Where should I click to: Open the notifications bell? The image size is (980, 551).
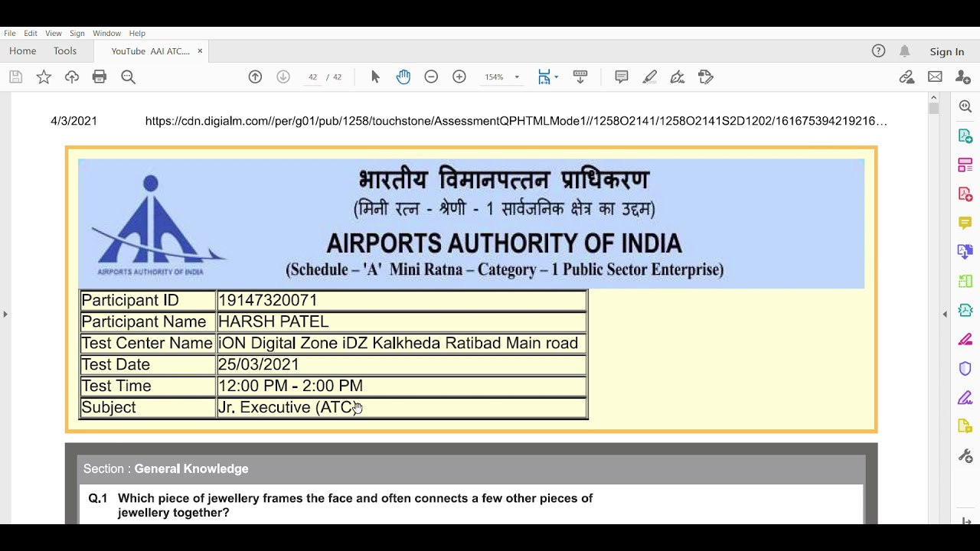[x=905, y=51]
